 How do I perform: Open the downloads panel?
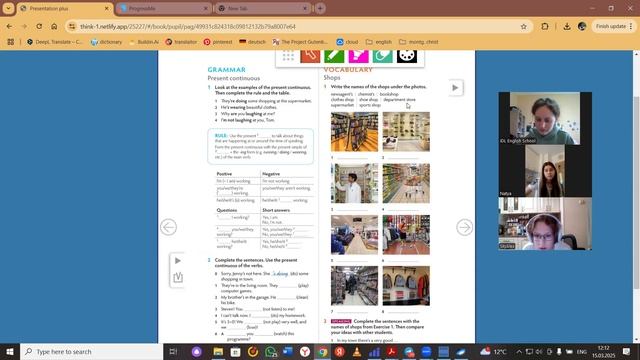567,27
